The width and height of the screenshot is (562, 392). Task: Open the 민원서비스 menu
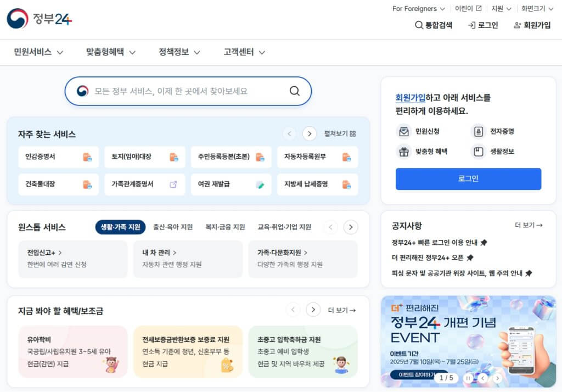point(38,52)
